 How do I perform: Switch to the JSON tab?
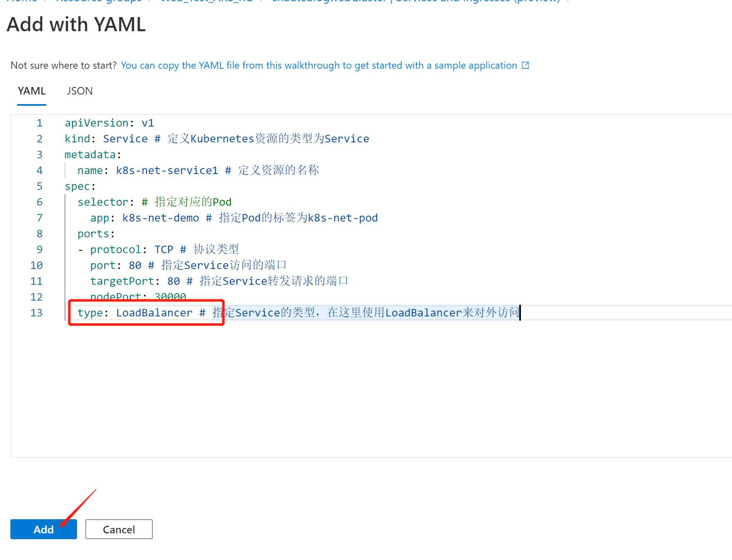pos(80,91)
